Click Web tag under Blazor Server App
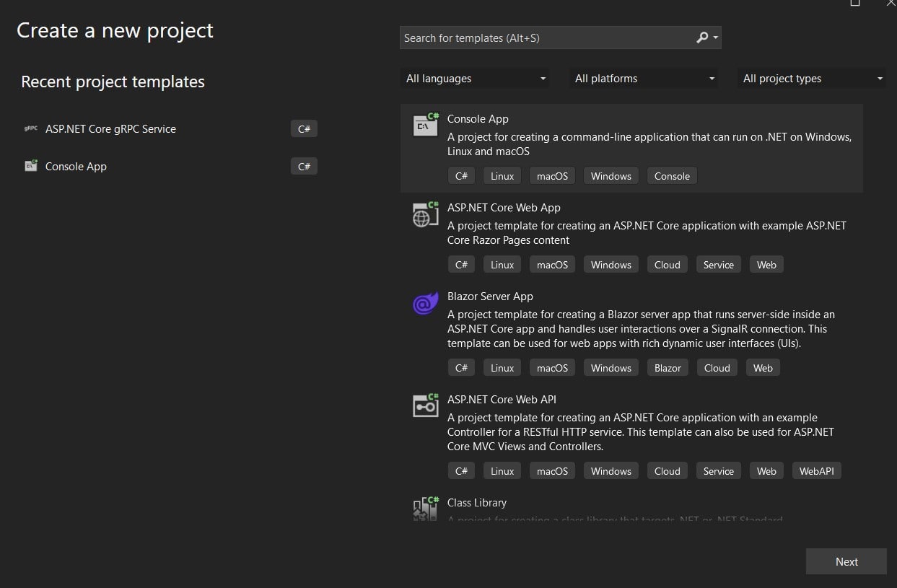Viewport: 897px width, 588px height. [763, 368]
